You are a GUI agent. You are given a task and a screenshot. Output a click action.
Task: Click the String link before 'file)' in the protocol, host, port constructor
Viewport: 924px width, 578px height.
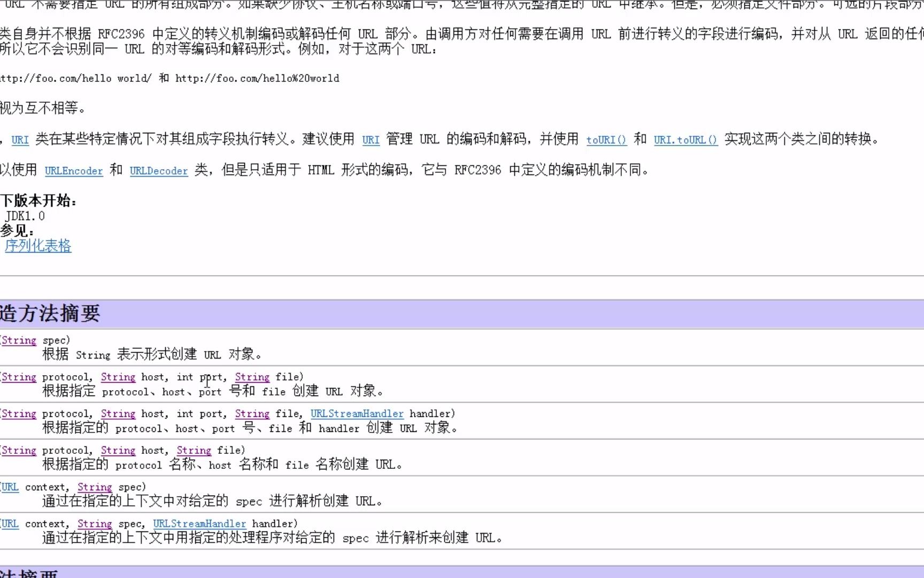coord(252,377)
